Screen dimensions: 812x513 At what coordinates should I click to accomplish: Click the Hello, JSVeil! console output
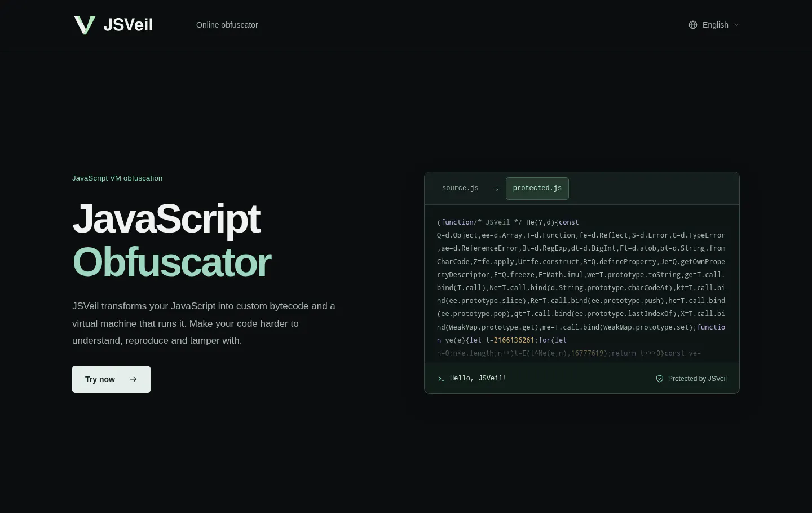(478, 378)
